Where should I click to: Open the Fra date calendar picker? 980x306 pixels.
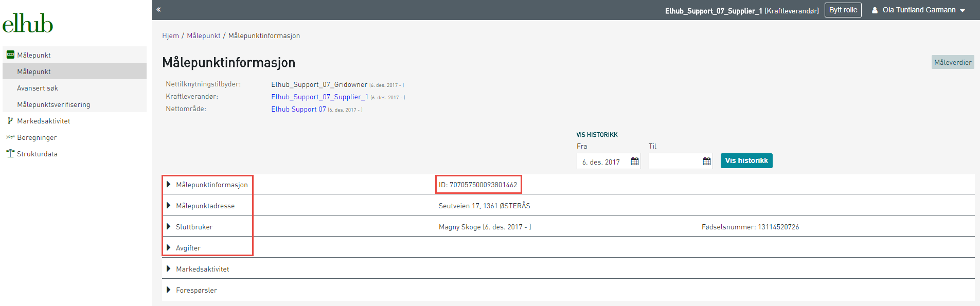pyautogui.click(x=635, y=161)
